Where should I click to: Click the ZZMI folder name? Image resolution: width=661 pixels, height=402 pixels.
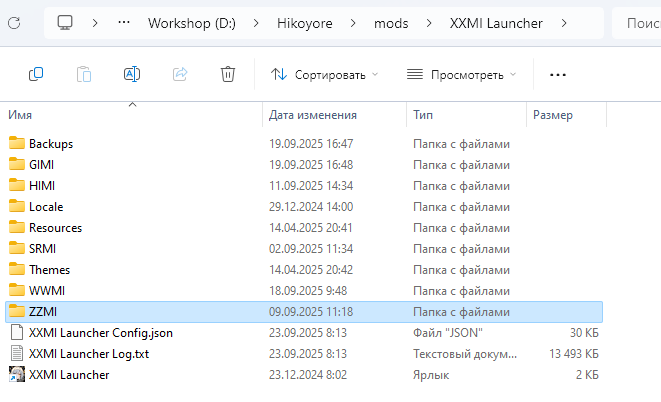(43, 312)
